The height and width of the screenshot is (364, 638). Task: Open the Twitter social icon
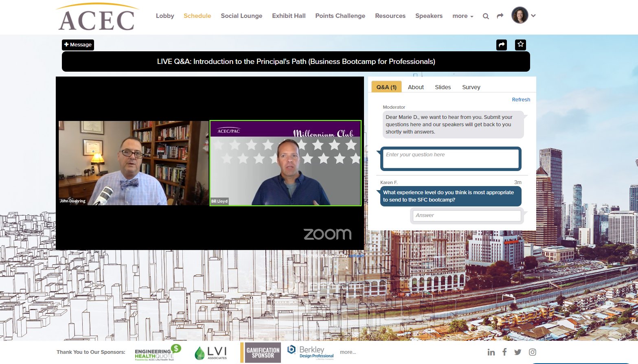click(x=517, y=352)
